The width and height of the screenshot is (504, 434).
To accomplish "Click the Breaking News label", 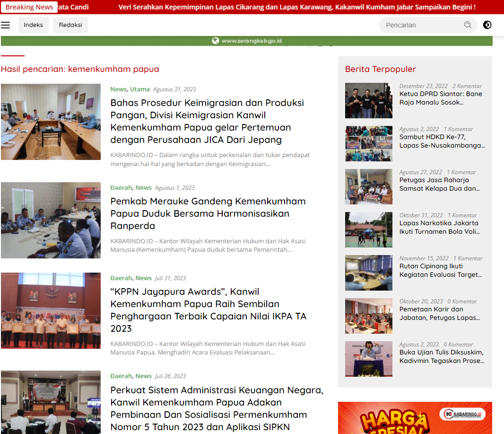I will (29, 7).
